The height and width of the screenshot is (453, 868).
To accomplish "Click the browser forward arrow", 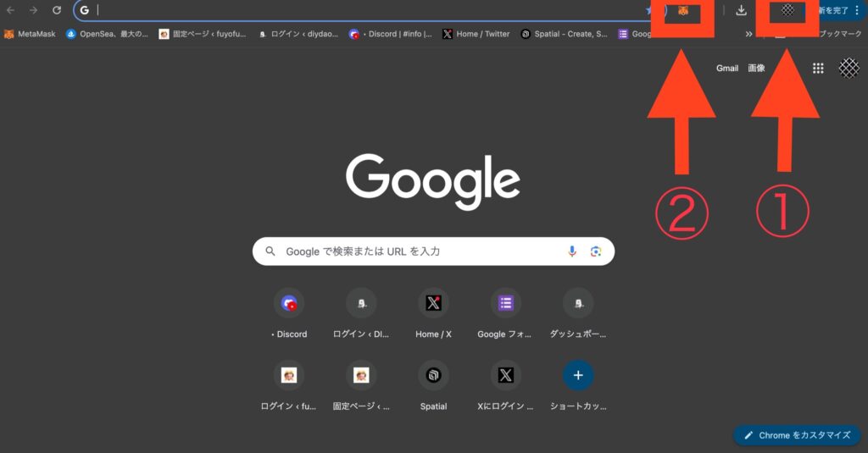I will pyautogui.click(x=34, y=10).
